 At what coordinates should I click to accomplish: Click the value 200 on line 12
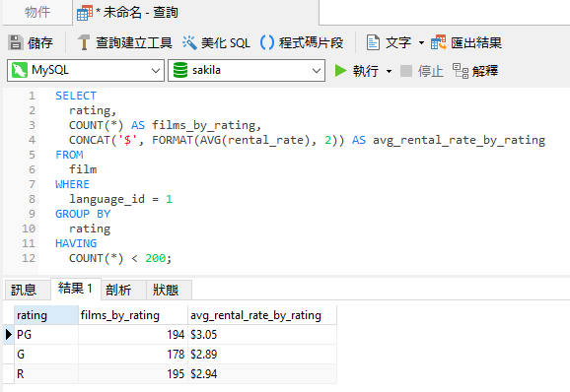click(x=155, y=258)
